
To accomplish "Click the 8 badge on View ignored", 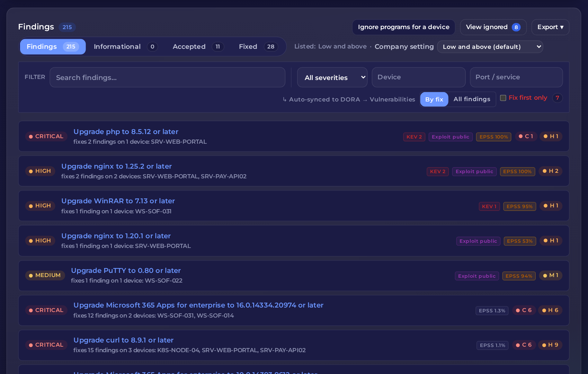I will pyautogui.click(x=516, y=27).
